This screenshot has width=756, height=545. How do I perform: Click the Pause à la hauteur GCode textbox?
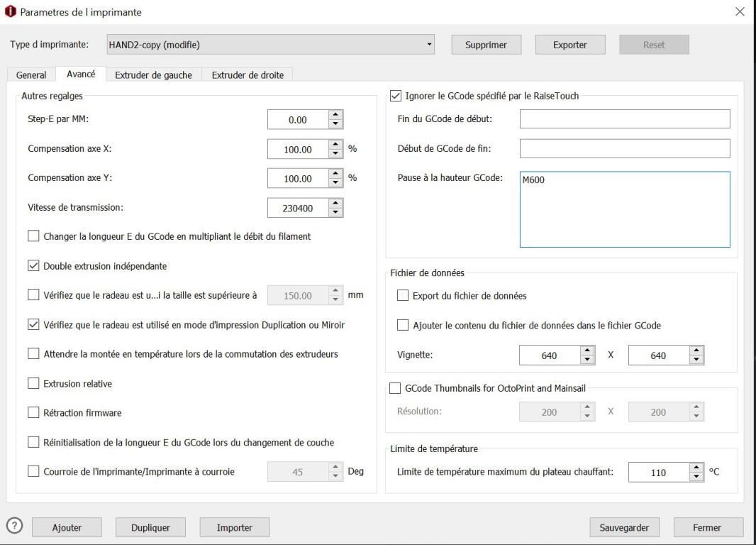[625, 209]
